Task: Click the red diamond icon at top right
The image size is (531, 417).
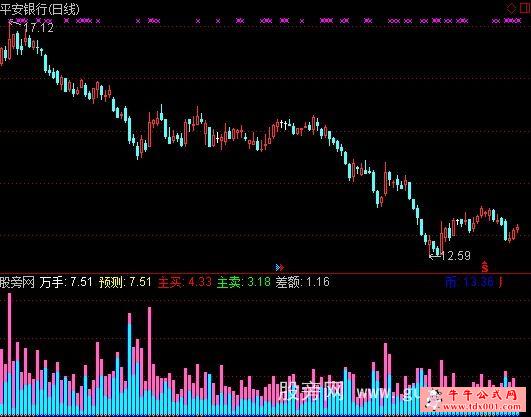Action: [x=511, y=8]
